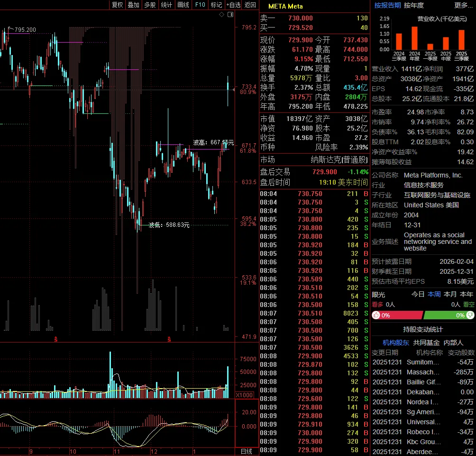
Task: Activate the 画线 drawing tool
Action: (x=183, y=5)
